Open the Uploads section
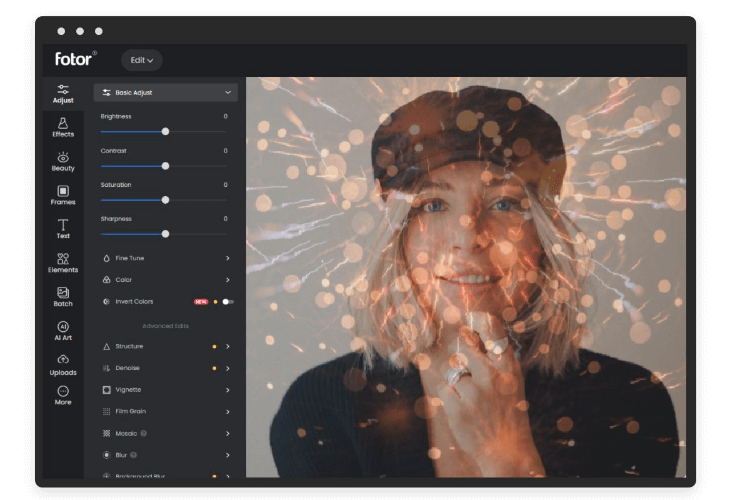The height and width of the screenshot is (500, 750). (x=63, y=364)
